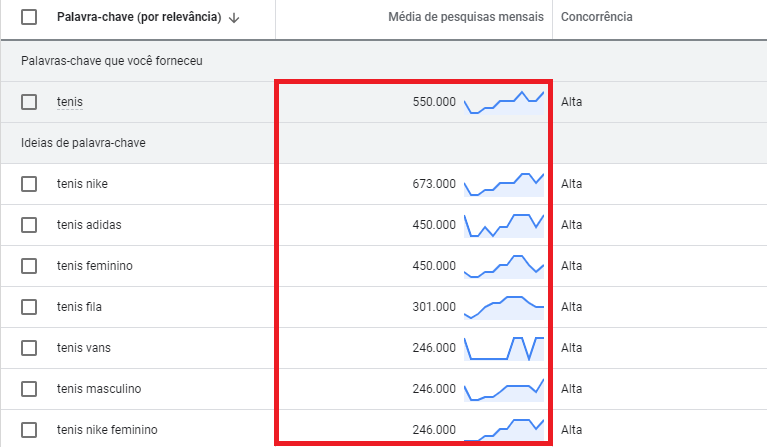Screen dimensions: 767x447
Task: Show the tenis vans search trend graph
Action: coord(504,349)
